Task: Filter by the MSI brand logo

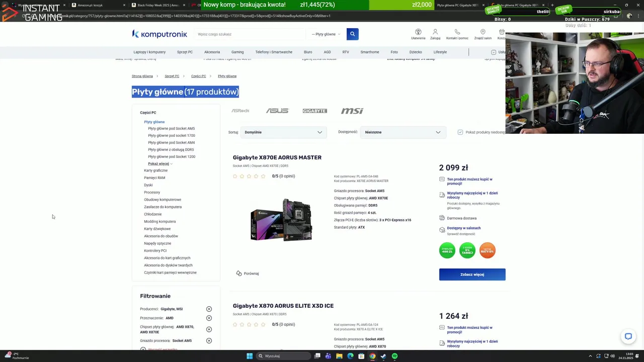Action: (352, 111)
